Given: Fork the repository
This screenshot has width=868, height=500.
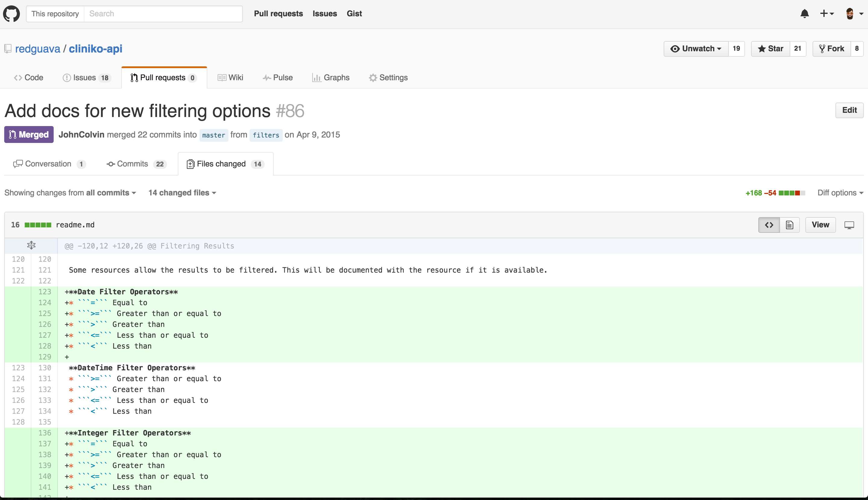Looking at the screenshot, I should pos(831,49).
